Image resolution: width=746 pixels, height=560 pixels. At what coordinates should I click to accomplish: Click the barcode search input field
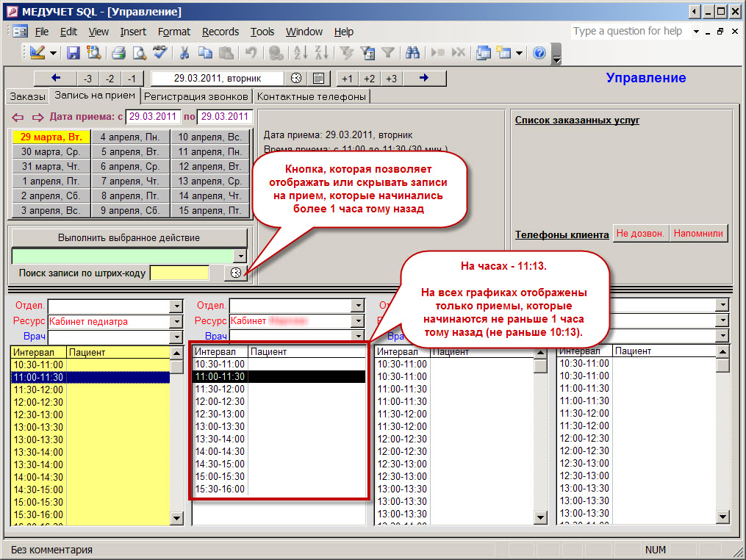(179, 273)
